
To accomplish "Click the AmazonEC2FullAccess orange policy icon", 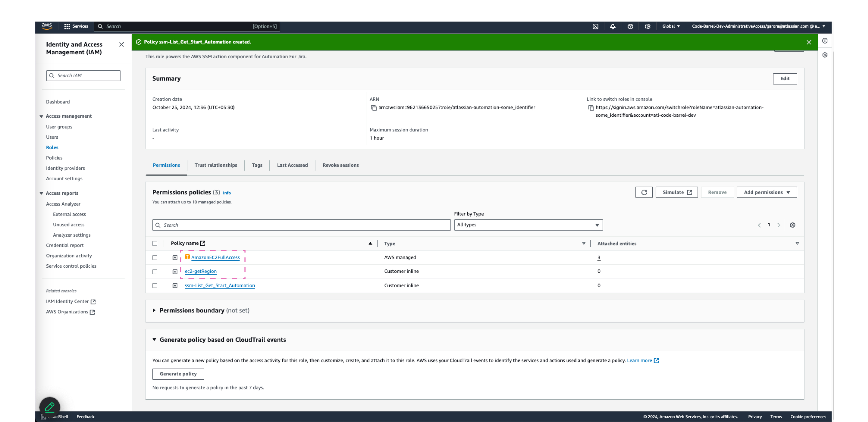I will 187,257.
